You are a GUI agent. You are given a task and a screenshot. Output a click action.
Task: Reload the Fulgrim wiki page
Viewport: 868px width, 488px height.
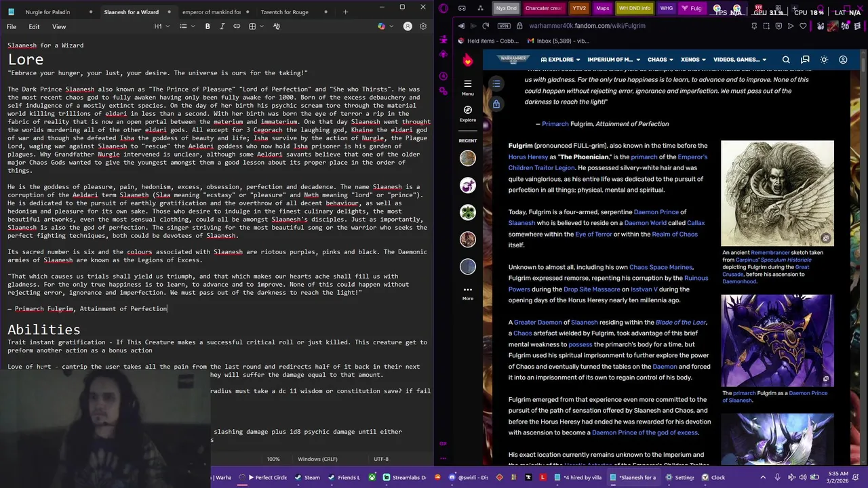click(x=486, y=26)
